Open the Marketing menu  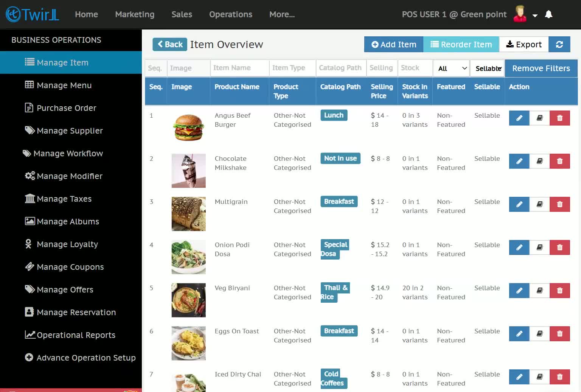(135, 14)
